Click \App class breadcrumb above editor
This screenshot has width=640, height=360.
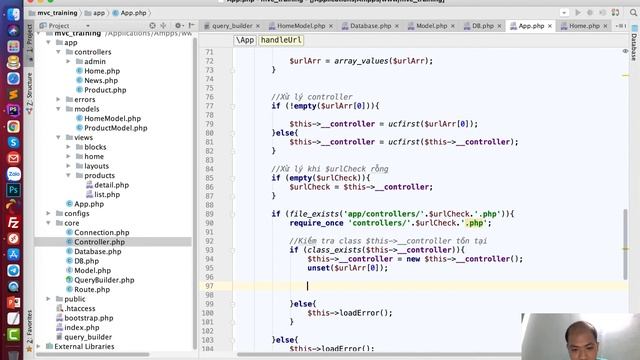point(245,40)
